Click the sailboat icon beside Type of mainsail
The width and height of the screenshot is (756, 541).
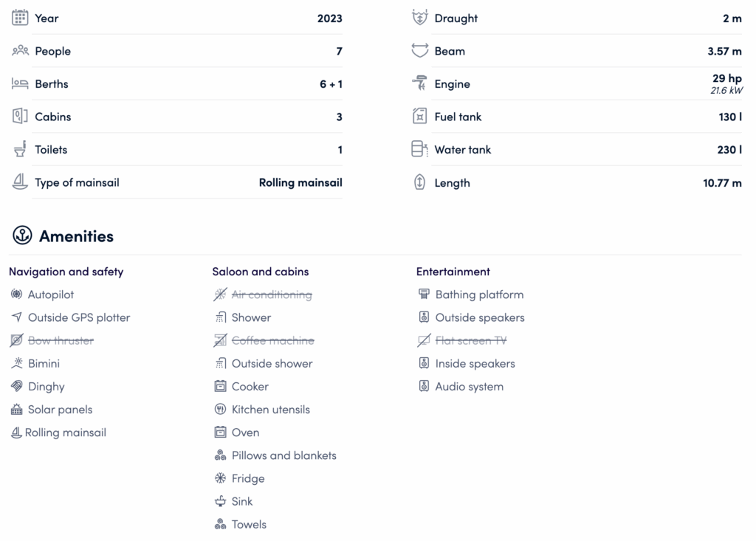20,182
